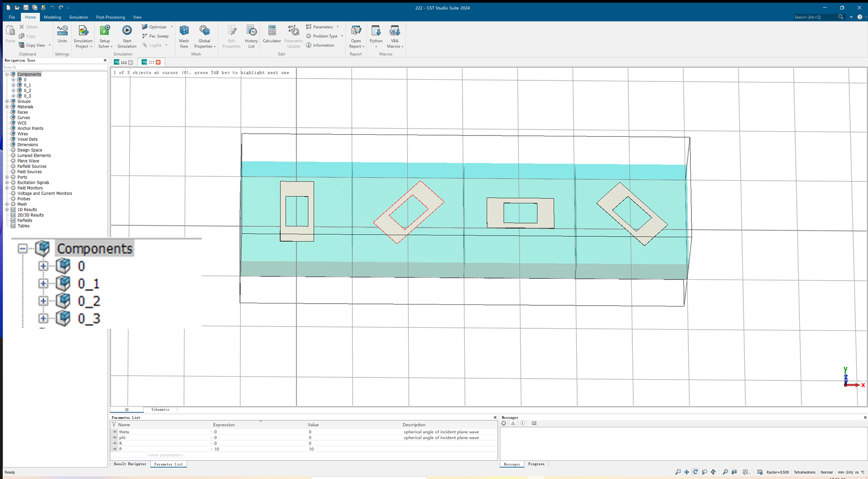Switch to Mesh View
The image size is (868, 479).
coord(184,36)
